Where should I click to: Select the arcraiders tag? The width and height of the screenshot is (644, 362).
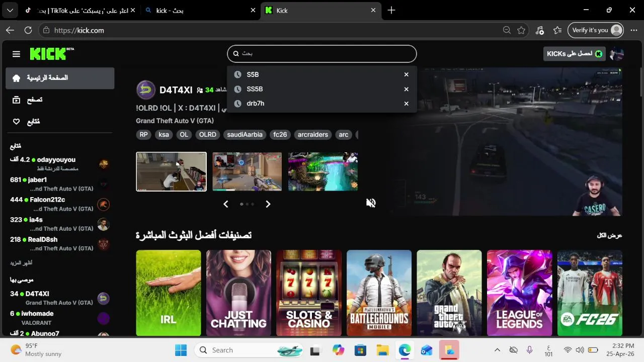tap(313, 135)
